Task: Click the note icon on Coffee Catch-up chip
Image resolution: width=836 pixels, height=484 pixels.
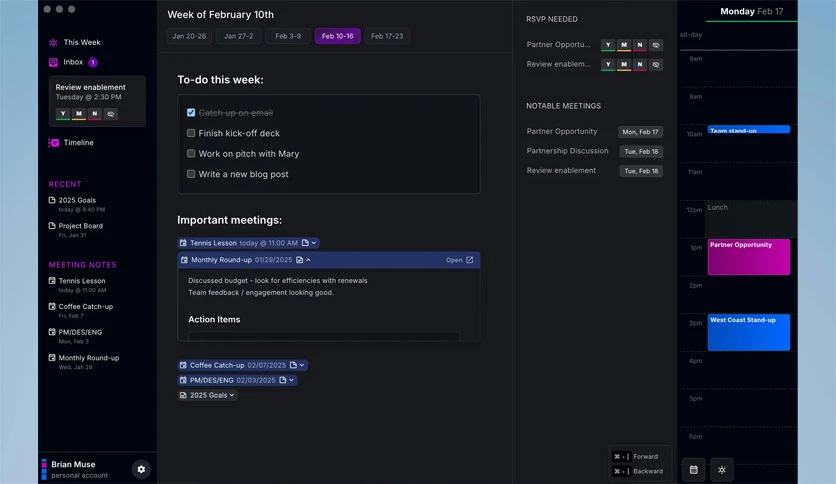Action: [293, 365]
